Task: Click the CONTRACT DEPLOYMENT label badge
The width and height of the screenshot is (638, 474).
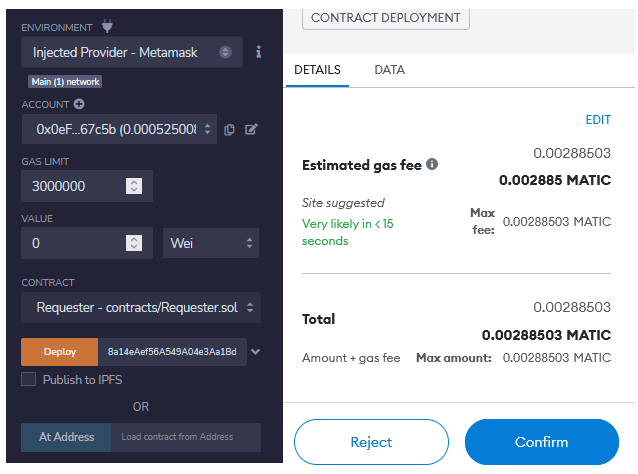Action: click(x=386, y=18)
